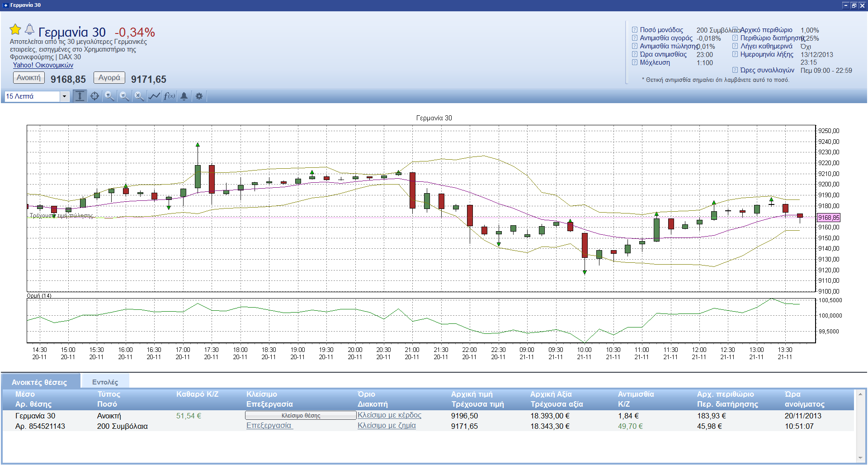Click the opening date 20/11/2013

803,416
